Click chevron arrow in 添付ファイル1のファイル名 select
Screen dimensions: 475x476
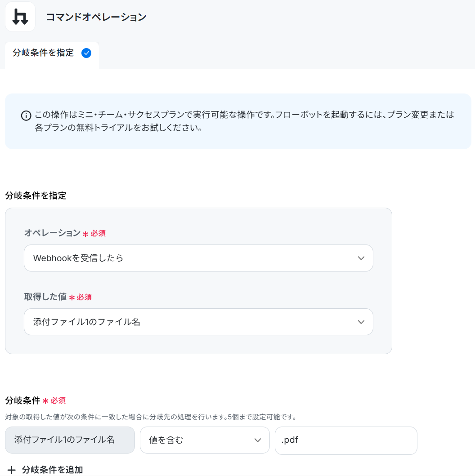[x=361, y=322]
